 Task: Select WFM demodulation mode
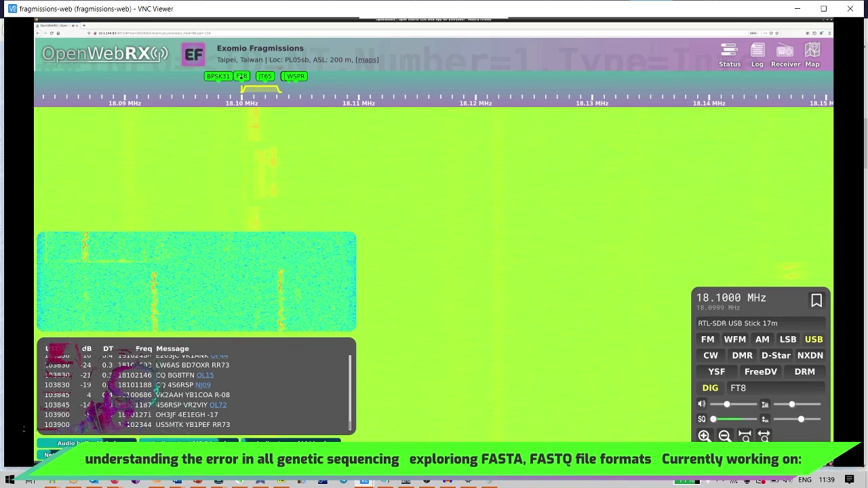734,339
